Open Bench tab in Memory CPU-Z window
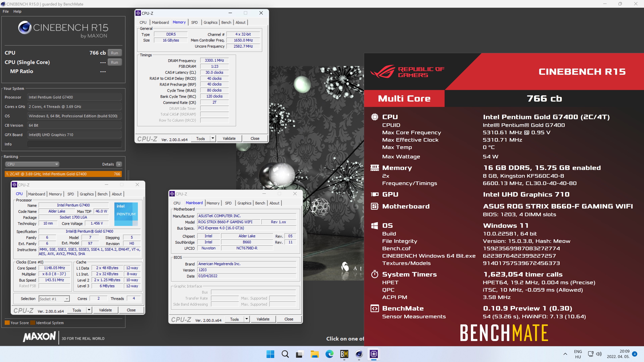 coord(226,22)
